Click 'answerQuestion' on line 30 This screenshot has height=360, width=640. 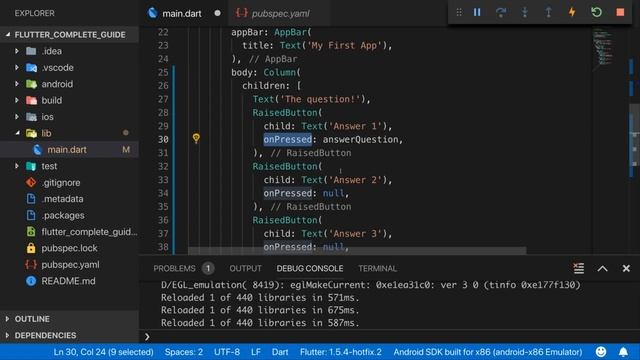(360, 139)
